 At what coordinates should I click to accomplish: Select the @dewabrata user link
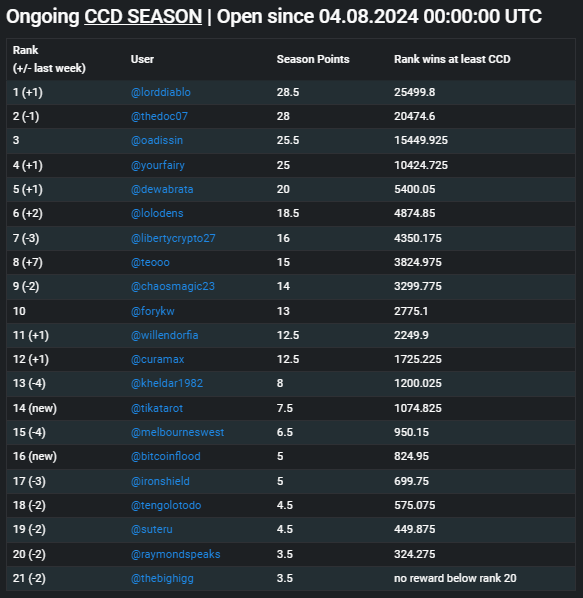(162, 189)
